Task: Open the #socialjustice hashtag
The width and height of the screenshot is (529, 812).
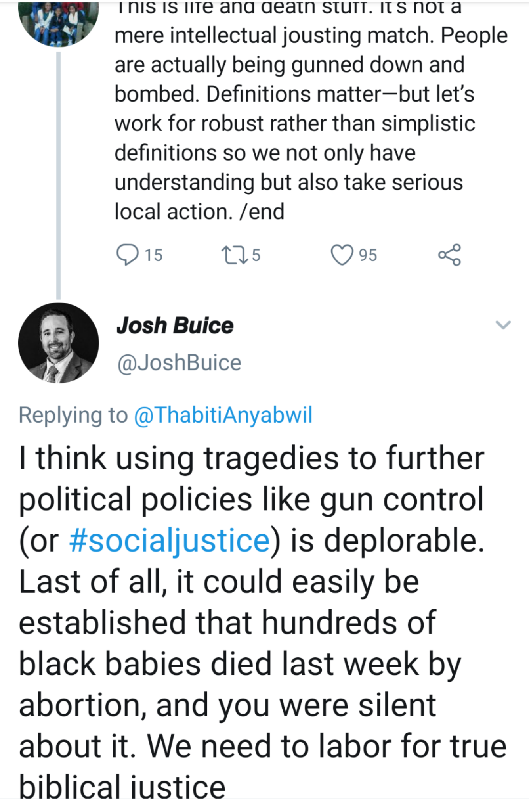Action: 170,541
